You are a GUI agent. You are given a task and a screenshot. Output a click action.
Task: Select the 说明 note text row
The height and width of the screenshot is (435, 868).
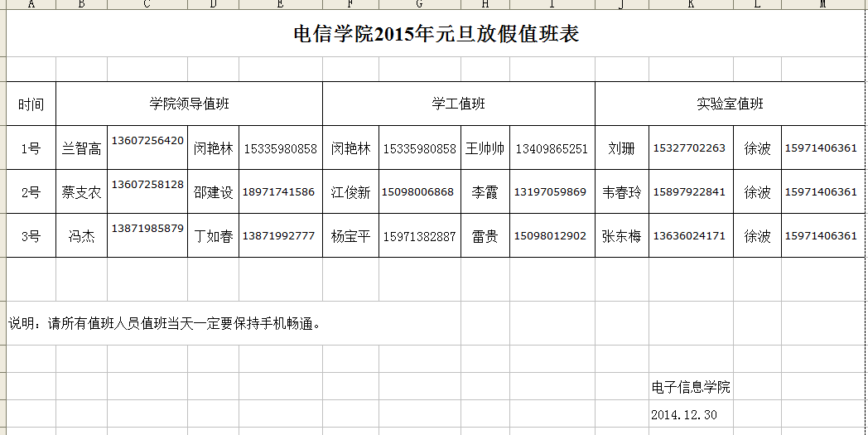coord(164,323)
